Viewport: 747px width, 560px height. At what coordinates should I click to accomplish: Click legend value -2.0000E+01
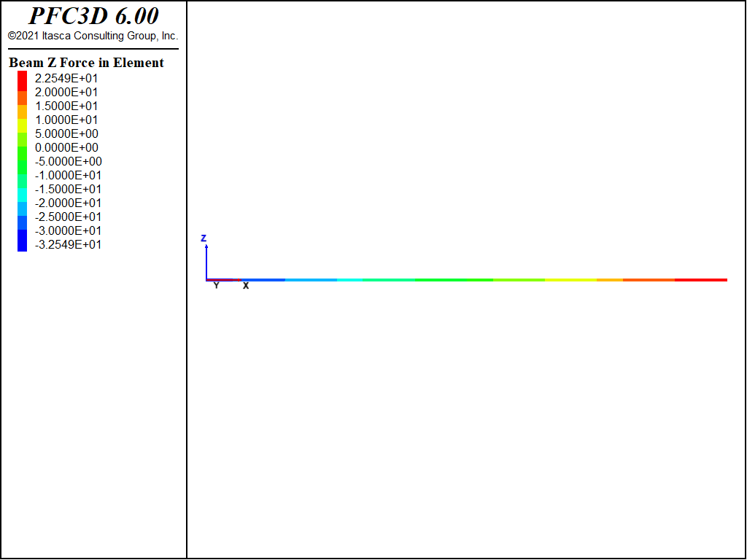pos(68,203)
